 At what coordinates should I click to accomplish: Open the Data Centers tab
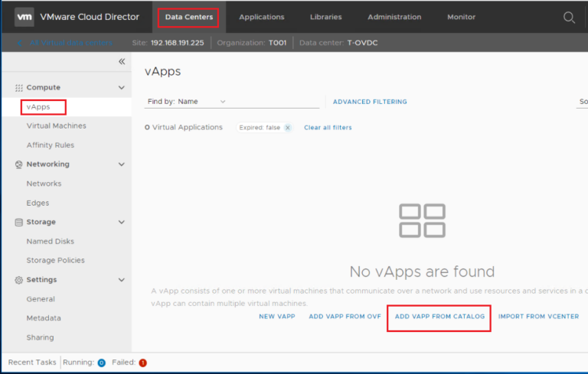click(189, 17)
